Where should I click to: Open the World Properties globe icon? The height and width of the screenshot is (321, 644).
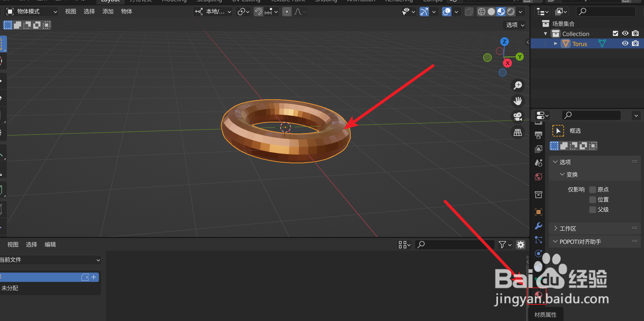click(538, 177)
